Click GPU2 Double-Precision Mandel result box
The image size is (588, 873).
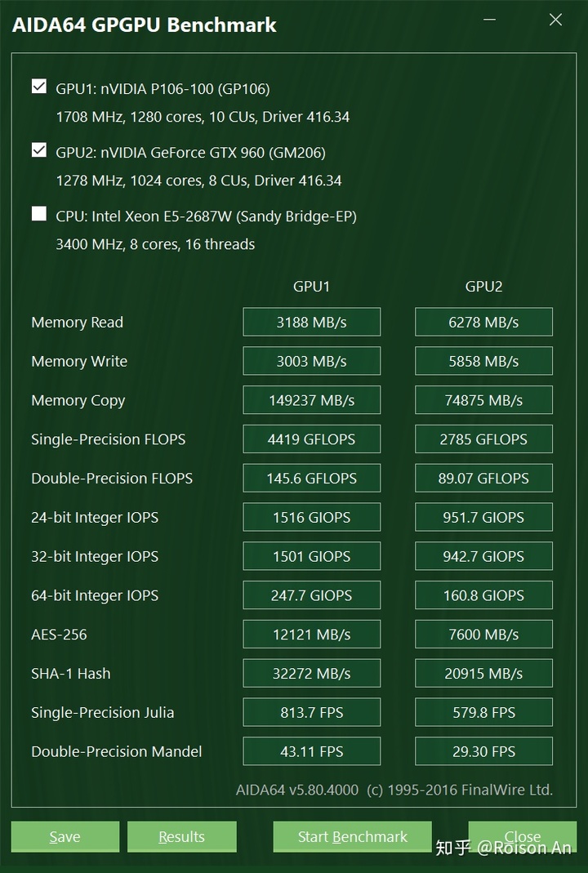(x=483, y=751)
